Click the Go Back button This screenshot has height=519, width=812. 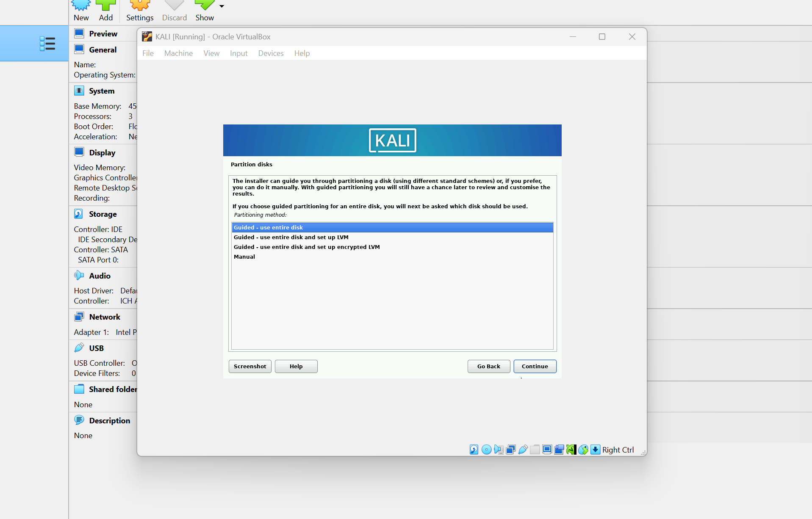(488, 366)
